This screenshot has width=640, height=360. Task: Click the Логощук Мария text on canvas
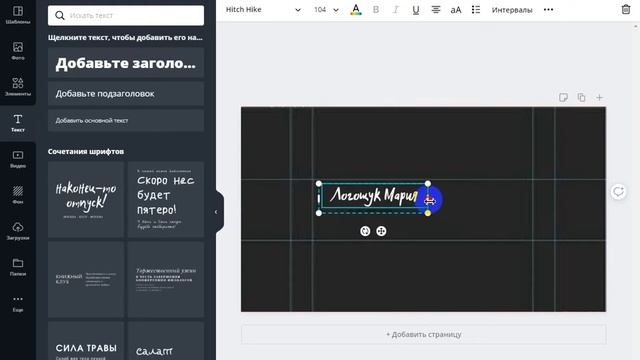click(373, 196)
